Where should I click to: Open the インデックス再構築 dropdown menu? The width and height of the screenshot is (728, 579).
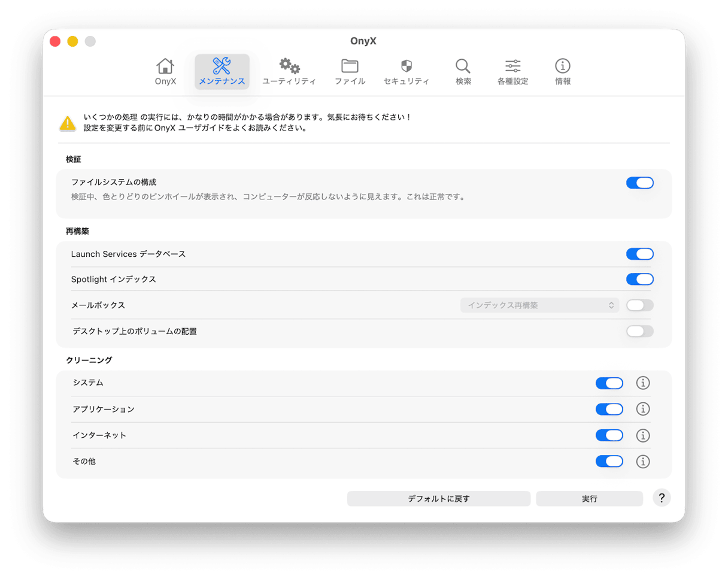tap(539, 305)
